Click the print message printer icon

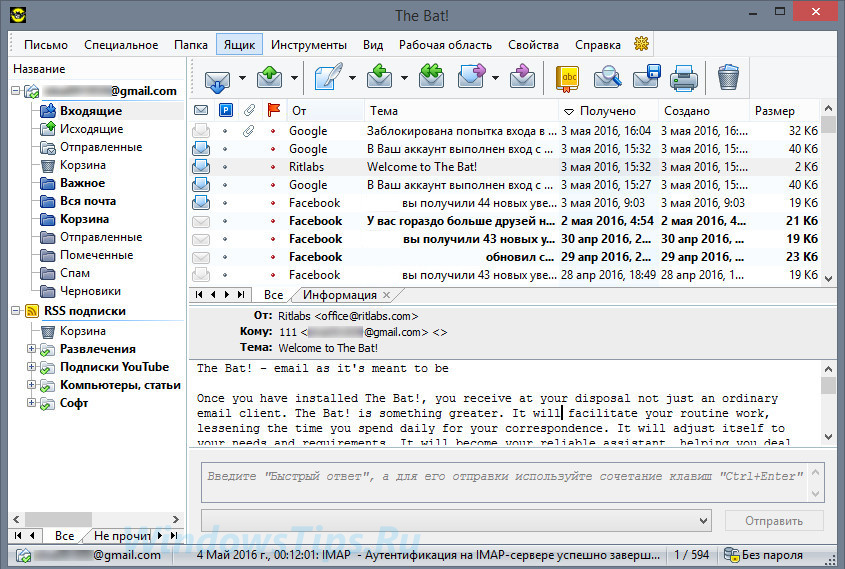pos(684,78)
